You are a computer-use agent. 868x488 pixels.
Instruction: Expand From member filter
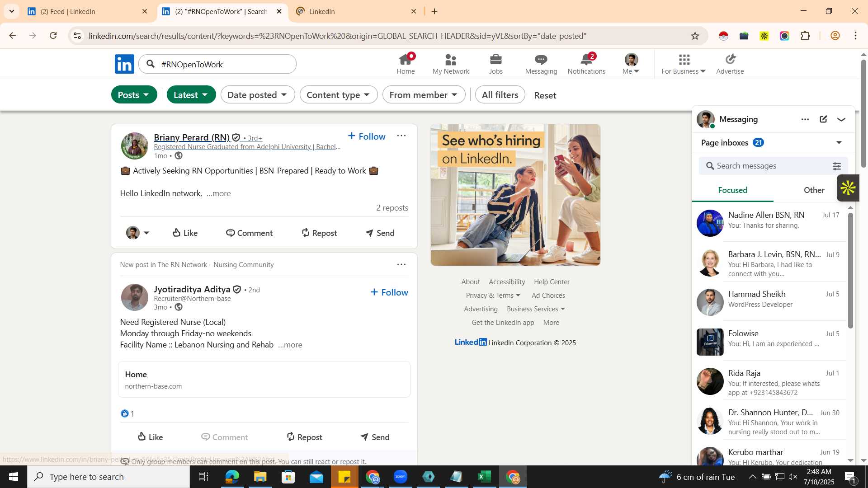tap(424, 95)
